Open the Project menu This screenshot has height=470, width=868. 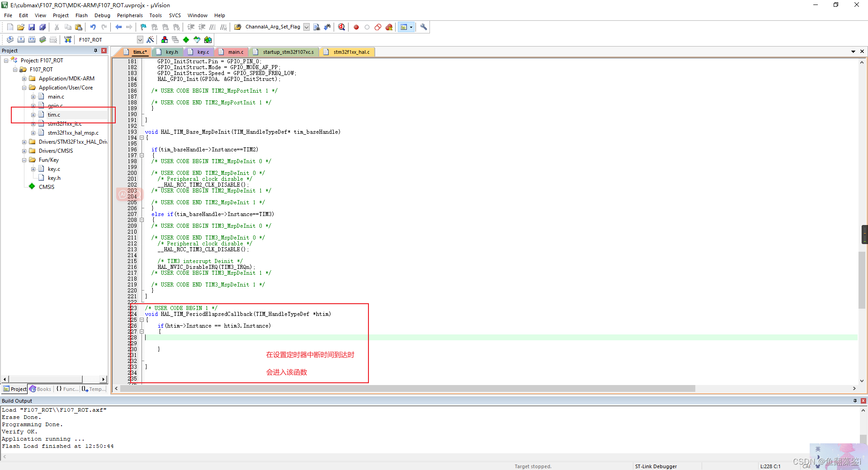[x=61, y=15]
